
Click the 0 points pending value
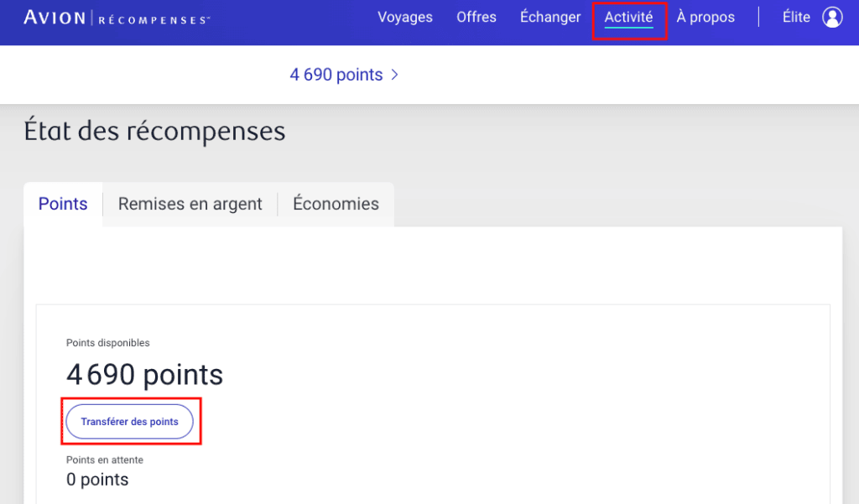click(97, 480)
